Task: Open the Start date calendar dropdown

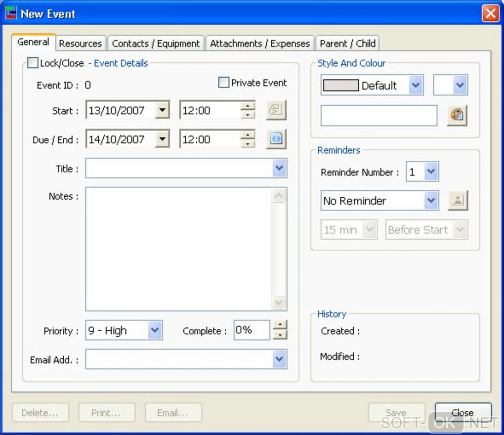Action: [163, 110]
